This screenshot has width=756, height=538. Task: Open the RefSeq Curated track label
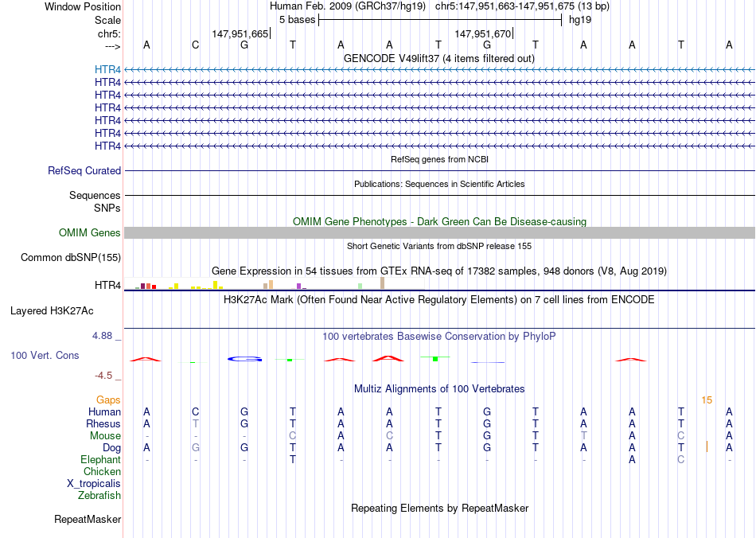(84, 170)
